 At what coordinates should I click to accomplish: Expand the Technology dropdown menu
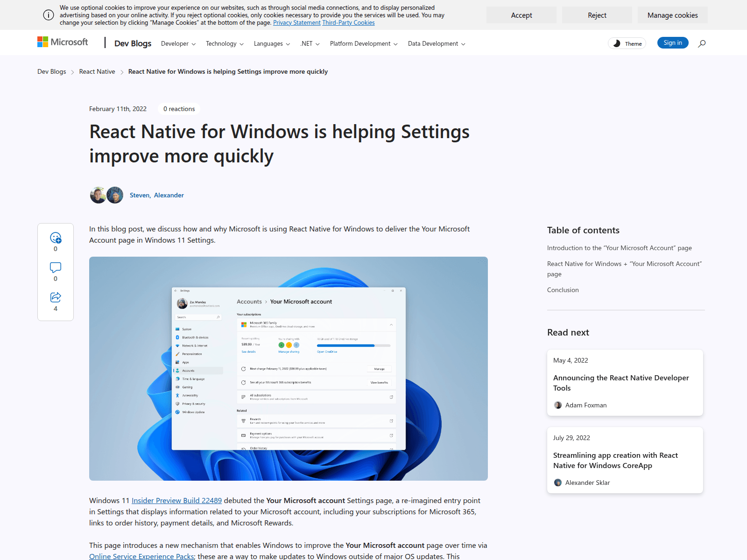click(225, 44)
